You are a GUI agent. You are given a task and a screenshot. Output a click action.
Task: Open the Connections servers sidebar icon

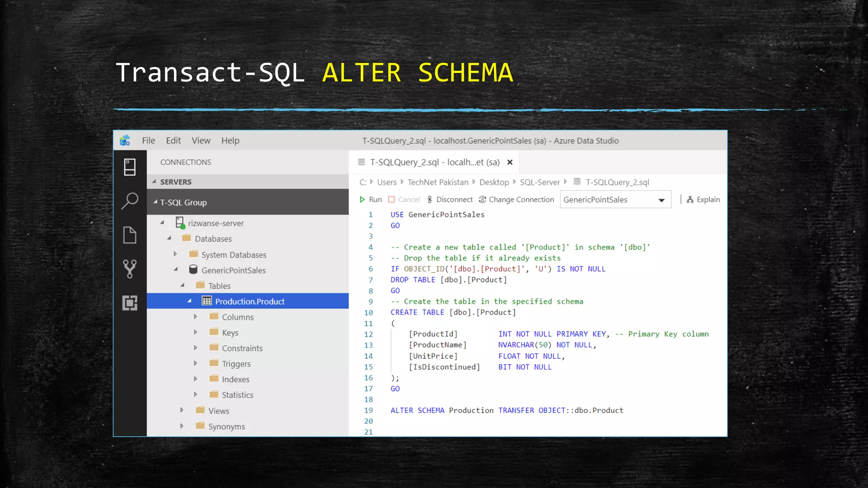pyautogui.click(x=130, y=167)
